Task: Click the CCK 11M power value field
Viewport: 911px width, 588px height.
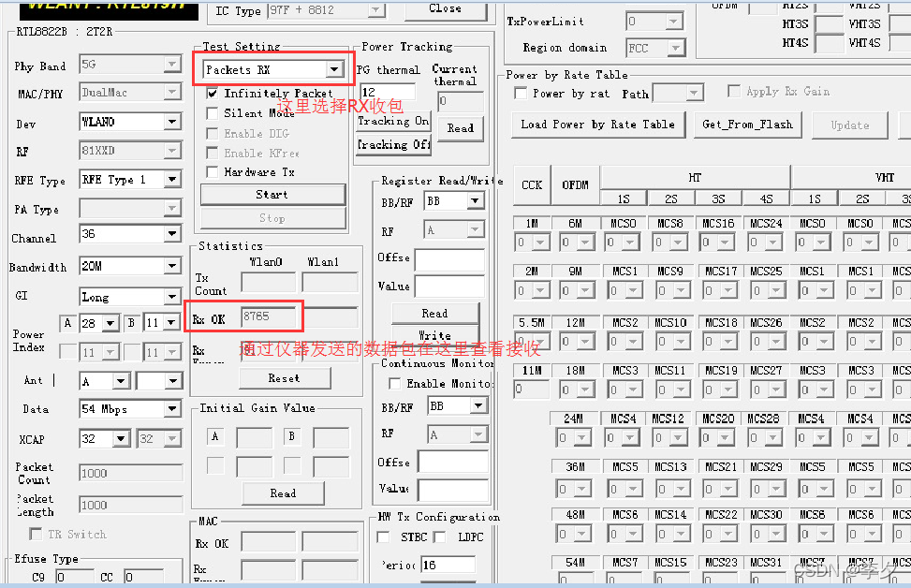Action: pyautogui.click(x=531, y=390)
